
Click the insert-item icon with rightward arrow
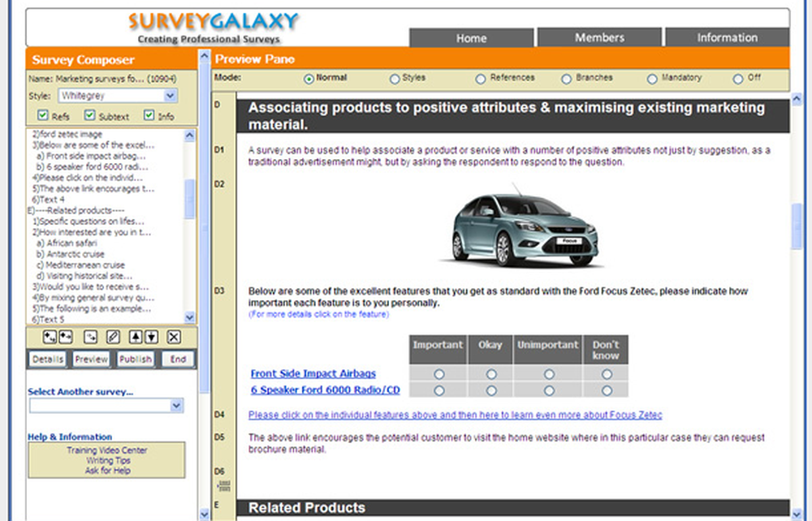point(66,338)
